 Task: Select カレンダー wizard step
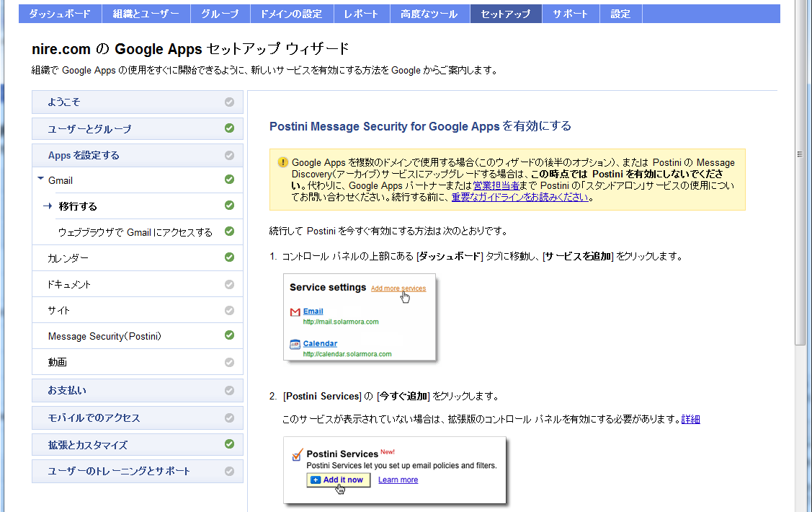tap(137, 257)
